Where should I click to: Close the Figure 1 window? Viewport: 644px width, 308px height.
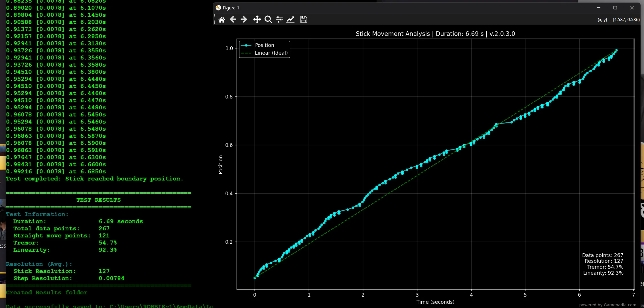tap(632, 8)
